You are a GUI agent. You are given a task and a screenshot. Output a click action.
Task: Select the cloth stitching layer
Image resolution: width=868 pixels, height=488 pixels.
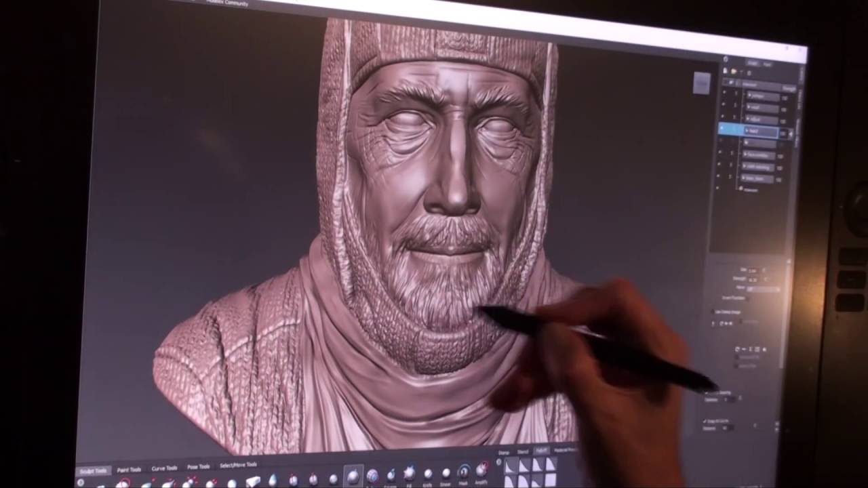pos(758,167)
